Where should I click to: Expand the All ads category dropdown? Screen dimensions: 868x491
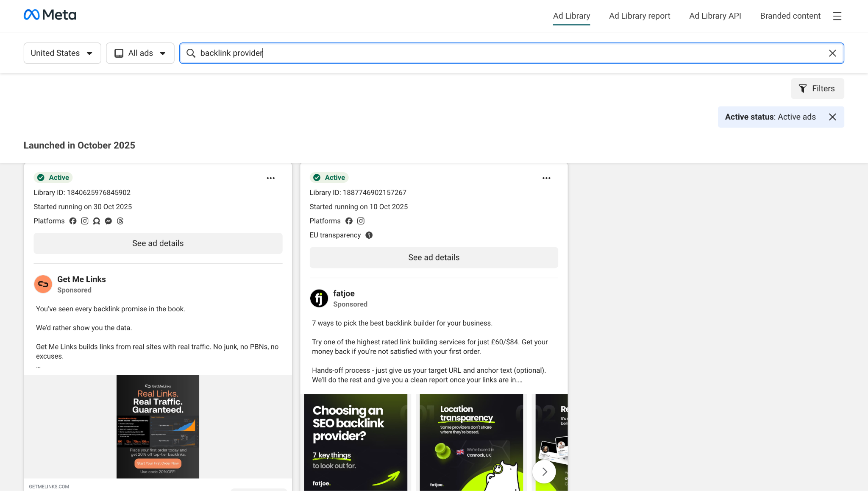(140, 53)
